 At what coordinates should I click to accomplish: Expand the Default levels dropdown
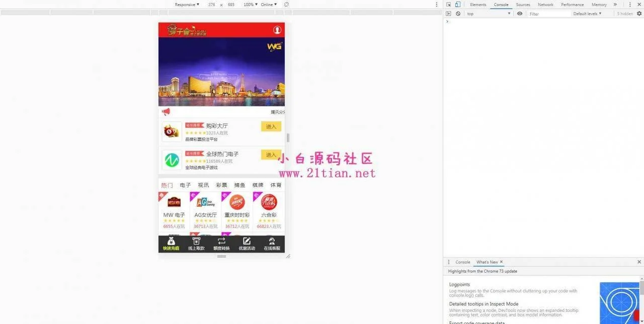coord(587,14)
